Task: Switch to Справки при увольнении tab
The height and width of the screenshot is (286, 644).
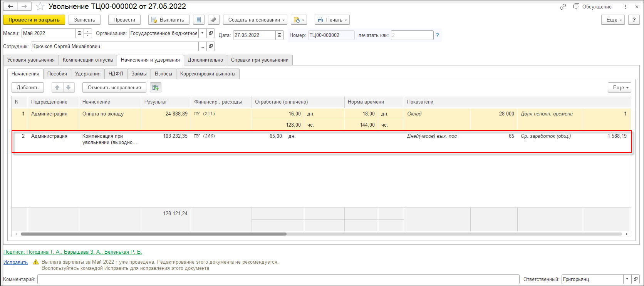Action: pos(260,60)
